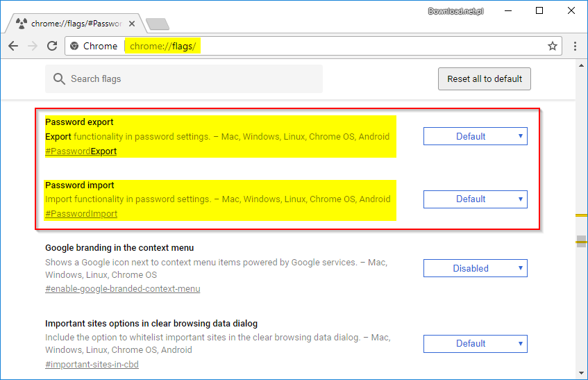The width and height of the screenshot is (588, 380).
Task: Click the Chrome site info icon
Action: (74, 46)
